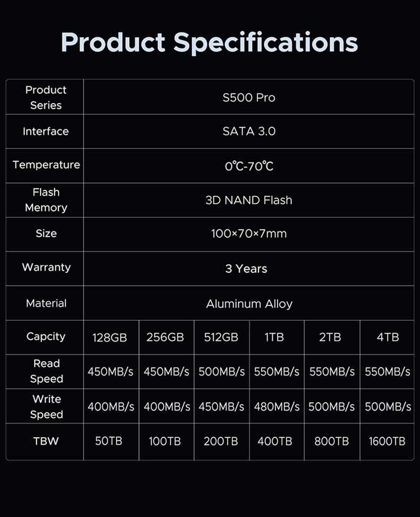Select the 256GB capacity cell
The width and height of the screenshot is (420, 517).
(165, 337)
